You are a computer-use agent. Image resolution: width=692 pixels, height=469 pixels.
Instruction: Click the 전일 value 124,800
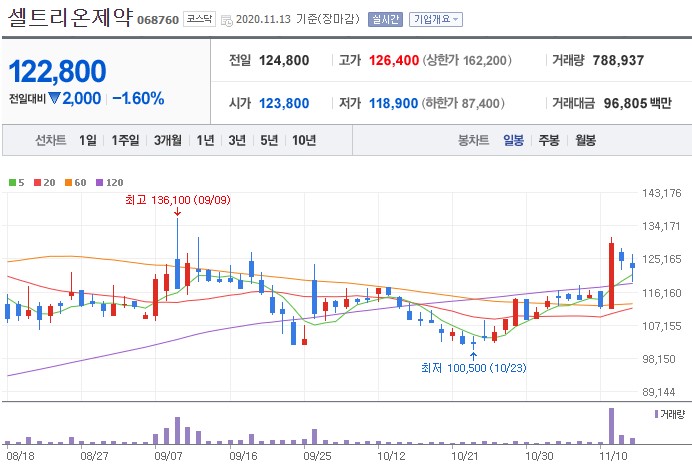(284, 60)
